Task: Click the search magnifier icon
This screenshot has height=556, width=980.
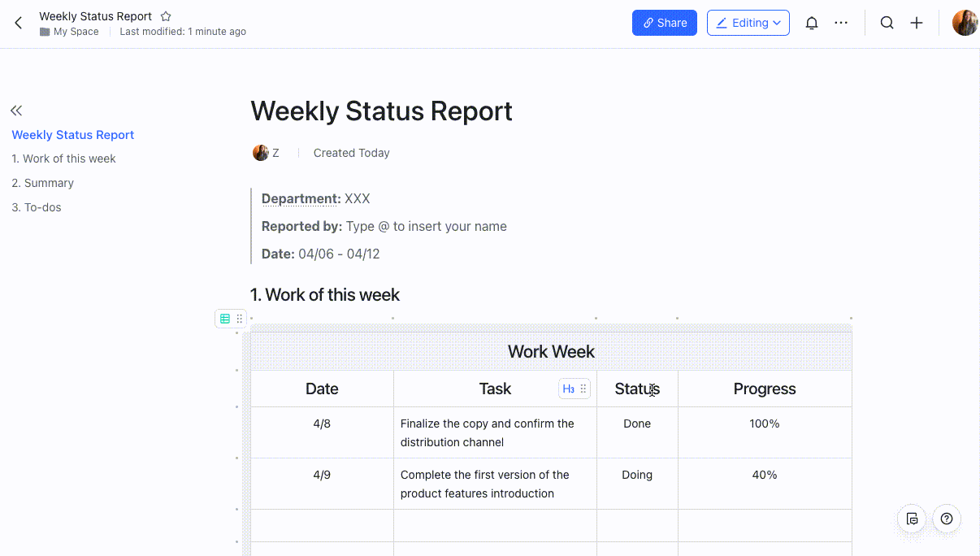Action: 887,23
